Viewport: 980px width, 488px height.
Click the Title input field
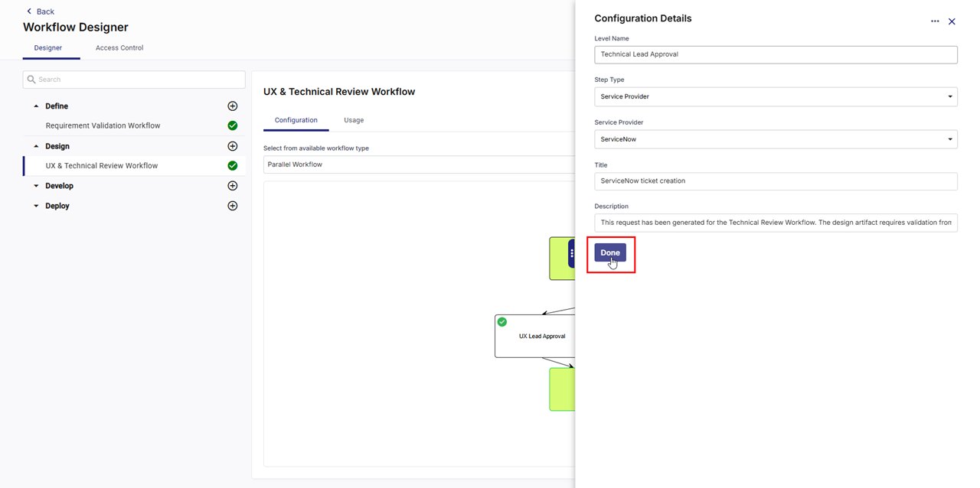pyautogui.click(x=776, y=181)
